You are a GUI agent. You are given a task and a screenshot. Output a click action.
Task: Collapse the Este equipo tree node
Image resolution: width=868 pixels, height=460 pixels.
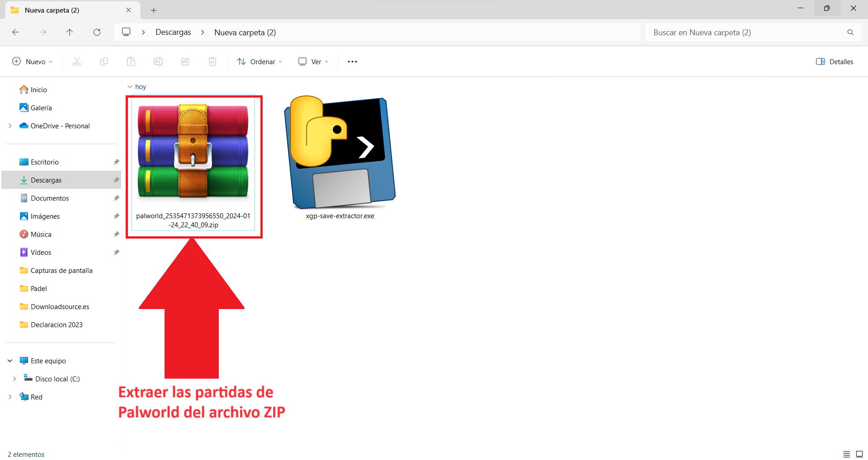10,361
